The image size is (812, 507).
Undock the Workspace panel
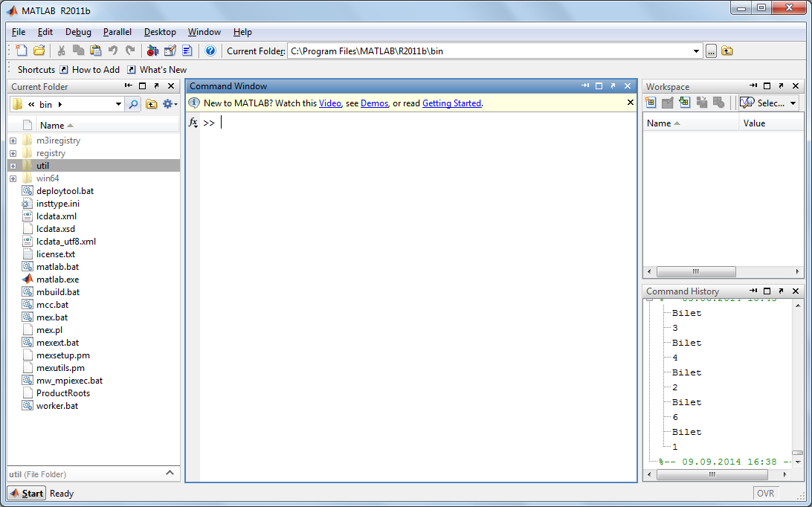pyautogui.click(x=782, y=86)
